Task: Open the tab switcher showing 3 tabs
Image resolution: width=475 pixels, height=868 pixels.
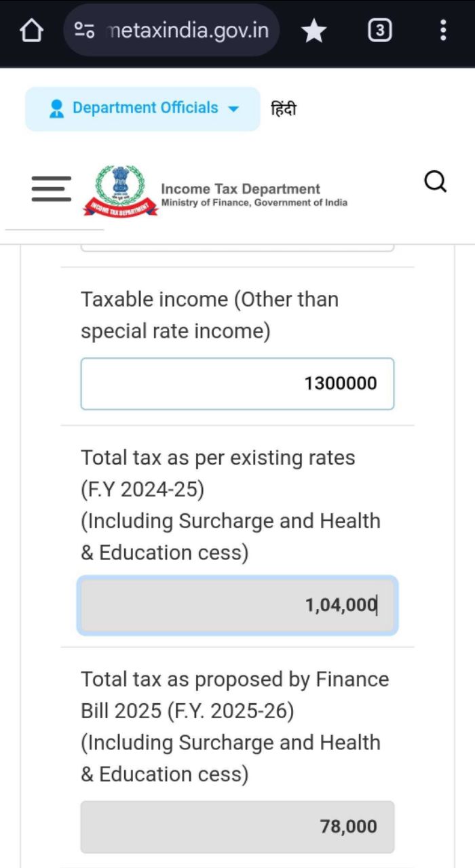Action: pos(379,31)
